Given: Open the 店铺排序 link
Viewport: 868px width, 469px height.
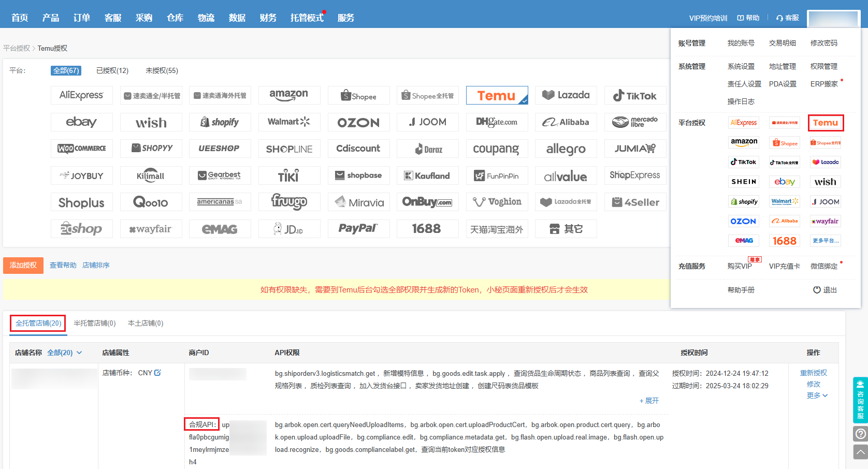Looking at the screenshot, I should click(96, 265).
